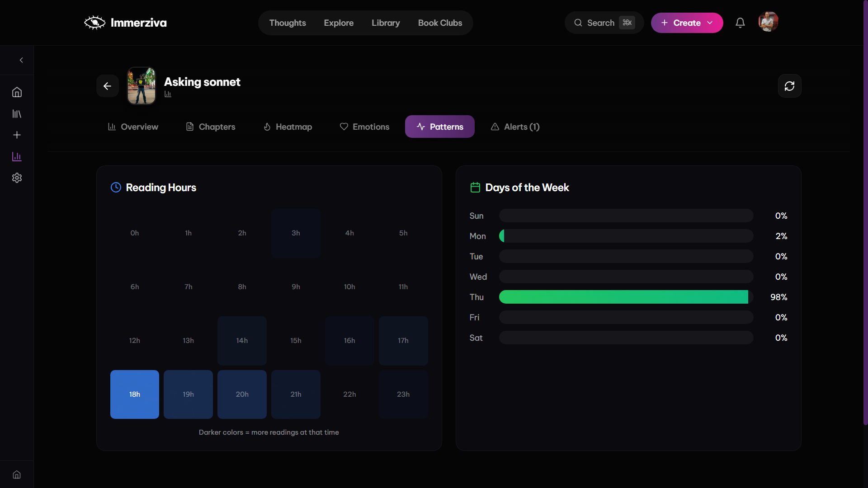Click the sidebar plus add icon

(17, 135)
